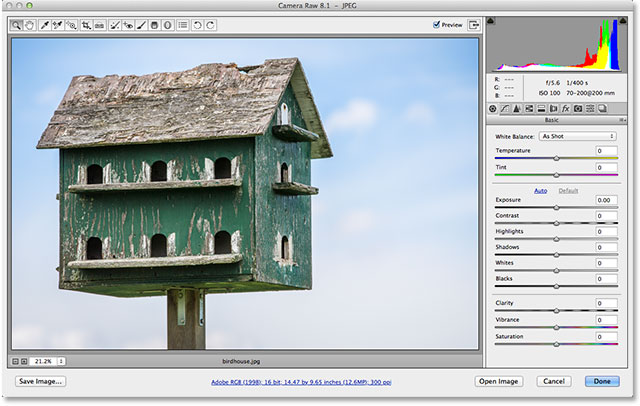Toggle the Preview checkbox
Viewport: 640px width, 406px height.
click(436, 25)
